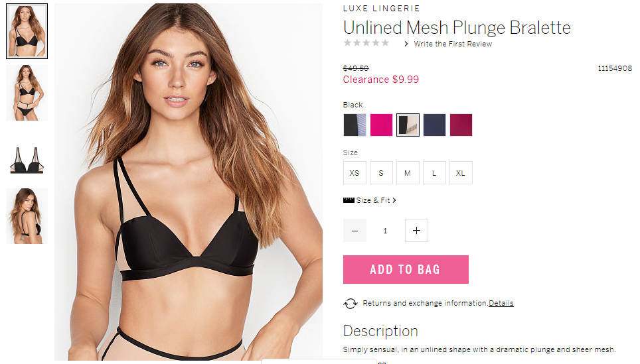Select the navy blue color swatch

[x=434, y=125]
